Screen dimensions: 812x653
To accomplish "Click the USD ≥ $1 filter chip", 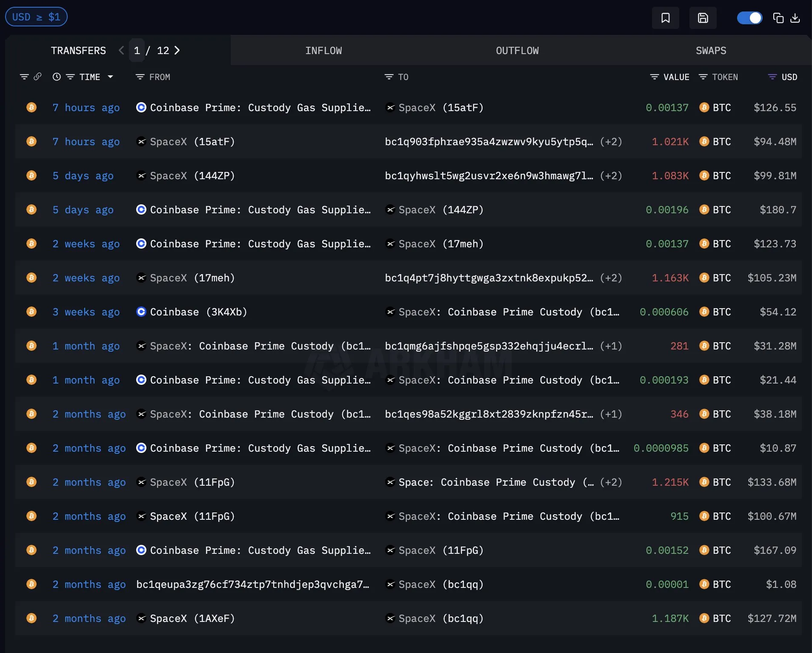I will point(36,17).
